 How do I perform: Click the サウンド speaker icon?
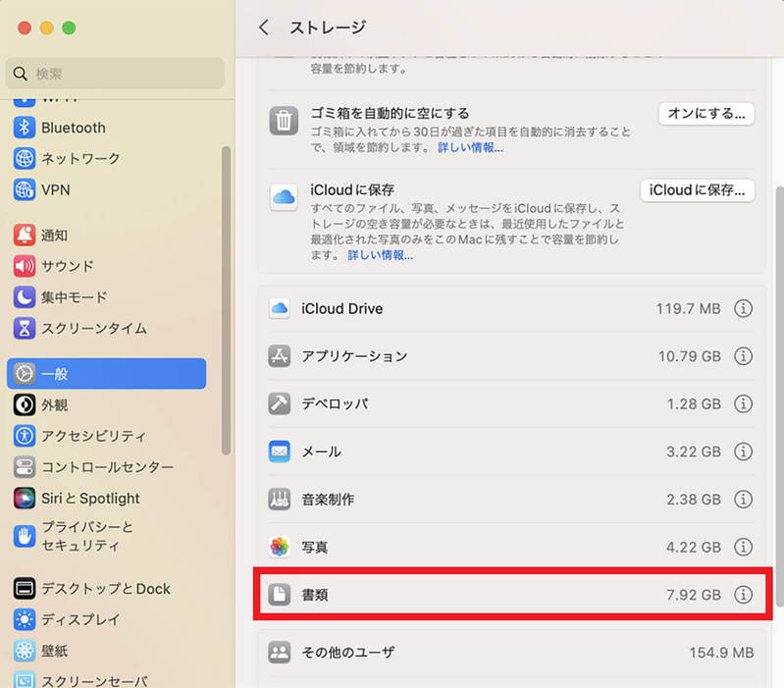coord(24,266)
